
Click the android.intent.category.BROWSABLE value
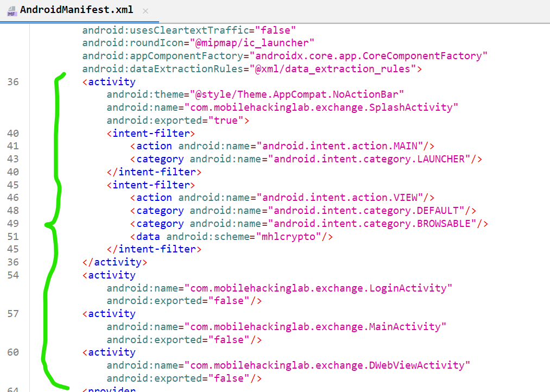click(374, 224)
